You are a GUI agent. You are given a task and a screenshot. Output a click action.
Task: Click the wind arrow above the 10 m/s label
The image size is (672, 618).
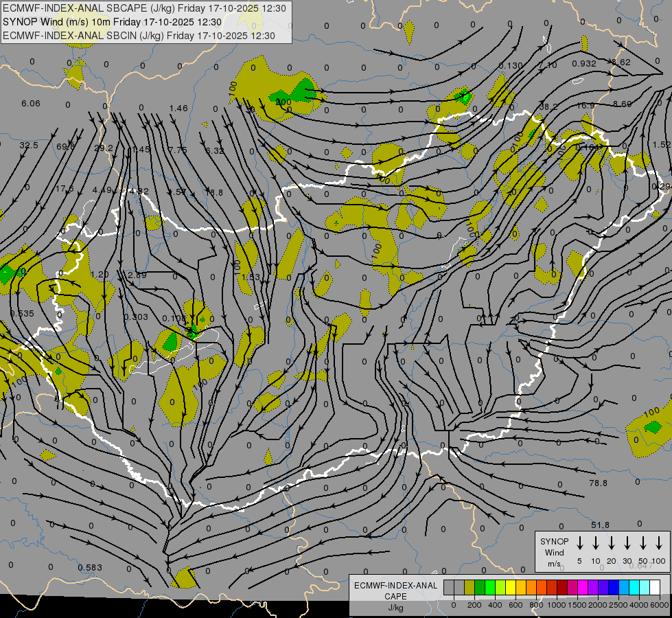[596, 543]
